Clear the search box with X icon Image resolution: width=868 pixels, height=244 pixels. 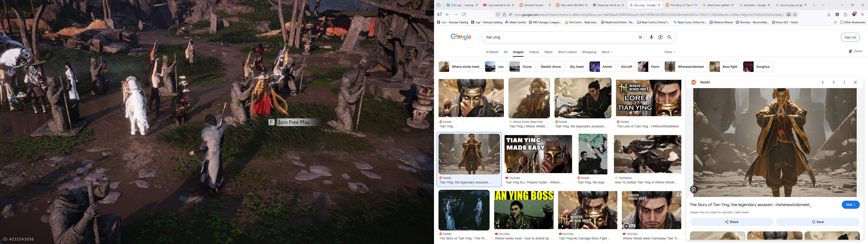pyautogui.click(x=640, y=38)
